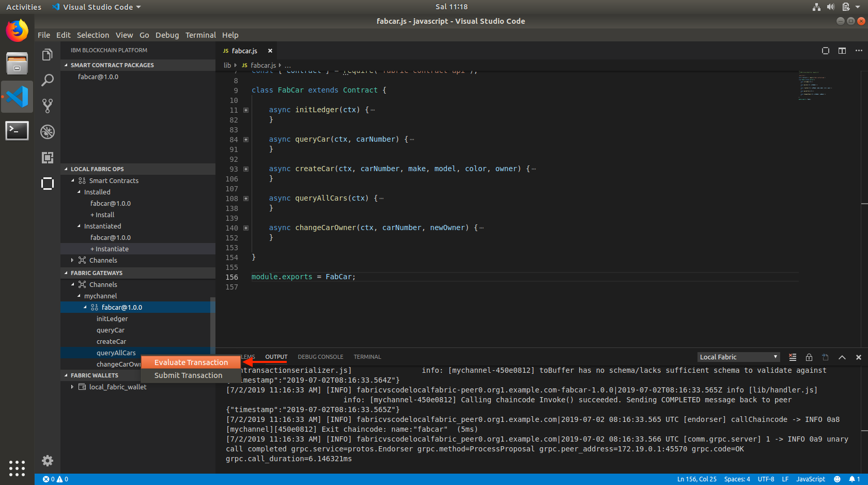Viewport: 868px width, 485px height.
Task: Change encoding UTF-8 in status bar
Action: 766,479
